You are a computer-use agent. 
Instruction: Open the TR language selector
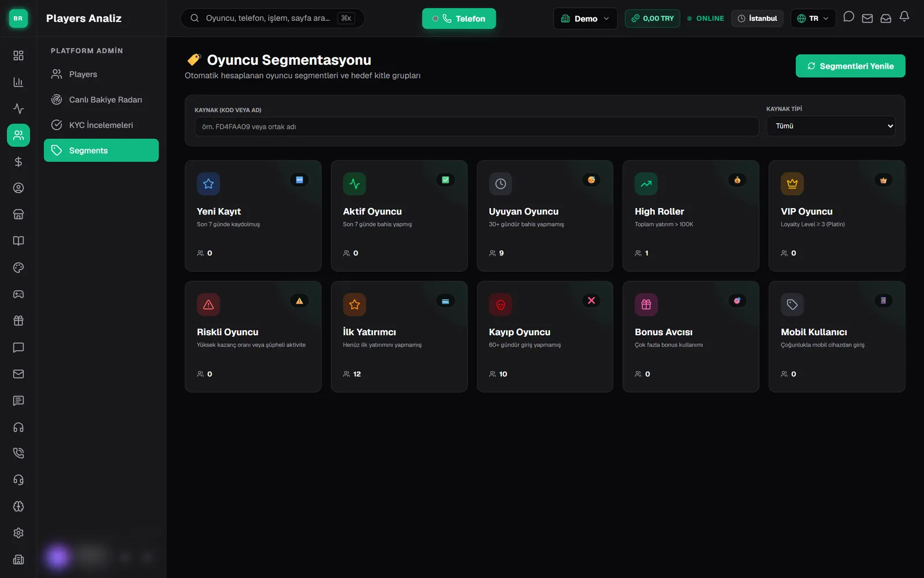pyautogui.click(x=813, y=18)
